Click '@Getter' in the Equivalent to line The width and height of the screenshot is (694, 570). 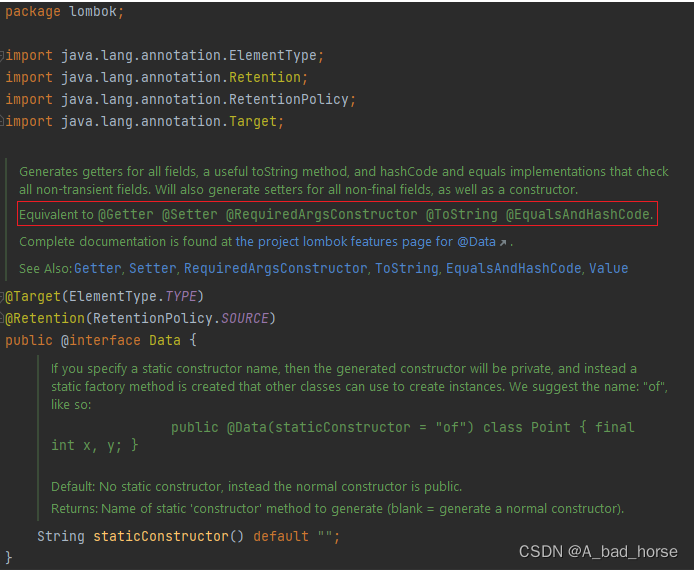point(125,214)
